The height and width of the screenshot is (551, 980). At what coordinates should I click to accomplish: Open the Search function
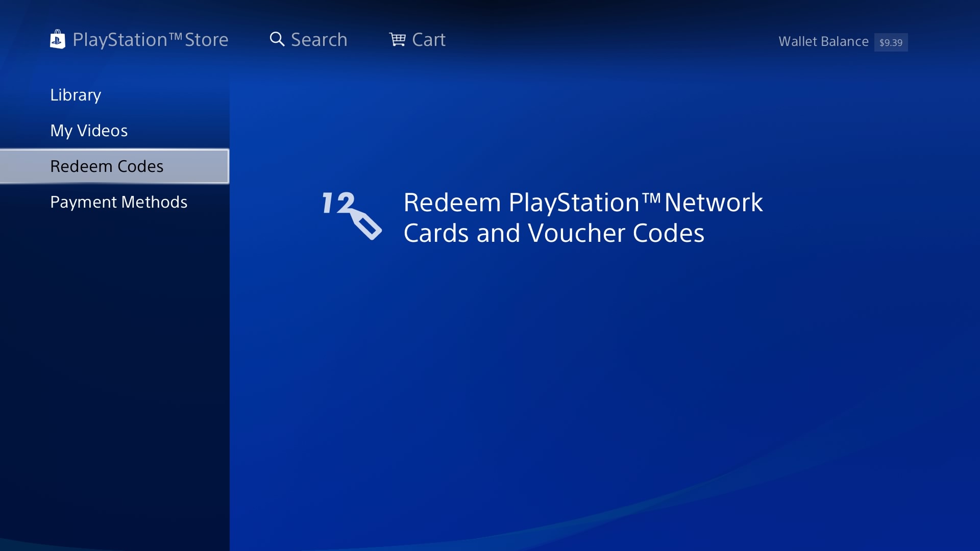pos(308,39)
